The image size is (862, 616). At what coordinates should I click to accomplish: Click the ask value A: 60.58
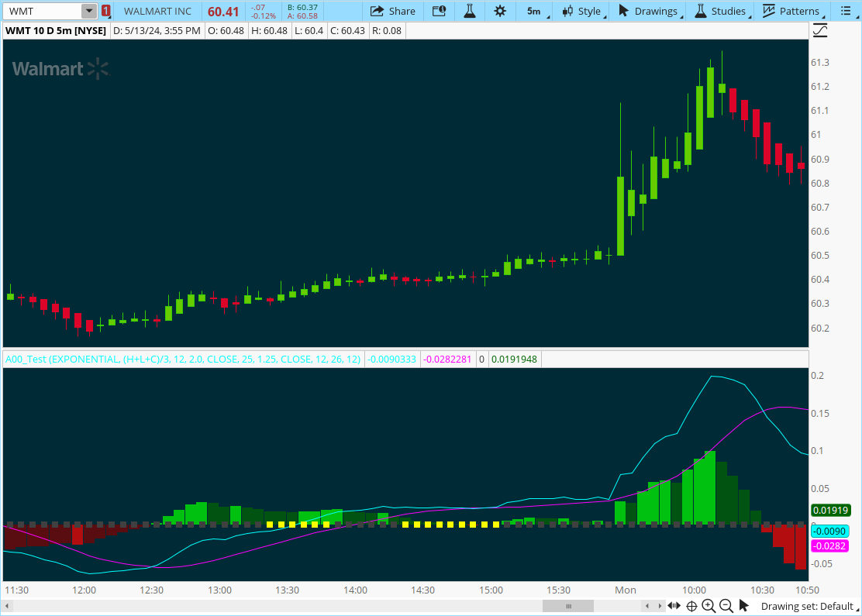coord(302,16)
